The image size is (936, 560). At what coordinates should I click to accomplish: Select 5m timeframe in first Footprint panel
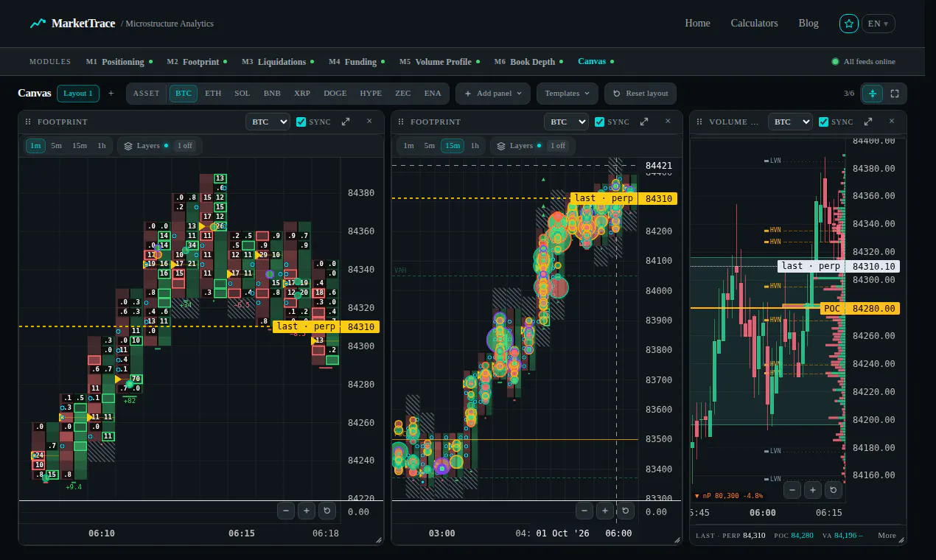[x=57, y=145]
